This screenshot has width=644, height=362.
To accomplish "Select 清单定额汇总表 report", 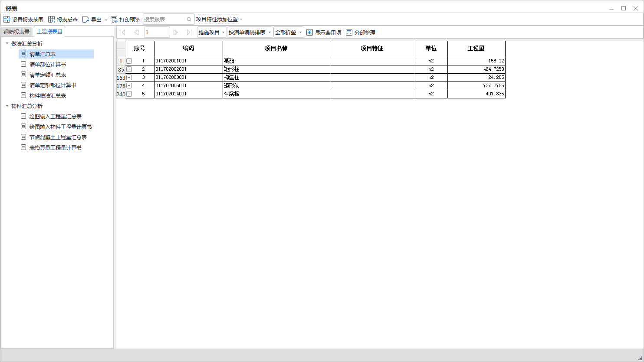I will coord(47,75).
